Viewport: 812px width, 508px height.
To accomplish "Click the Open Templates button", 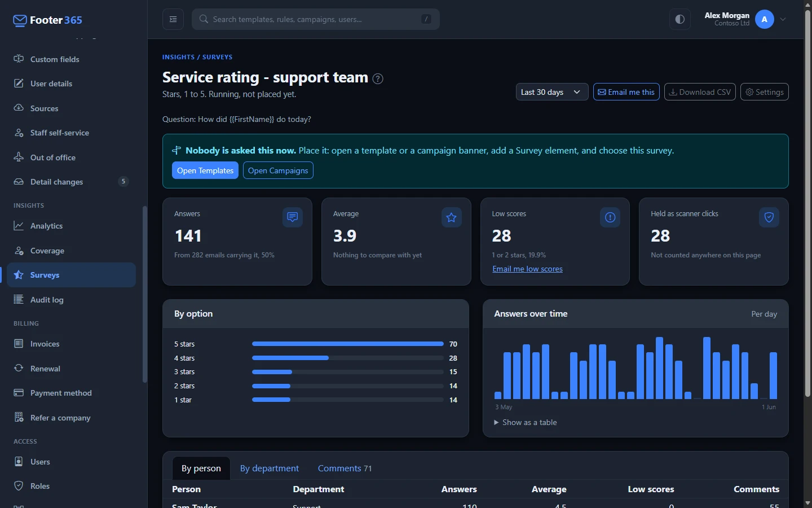I will click(x=205, y=170).
